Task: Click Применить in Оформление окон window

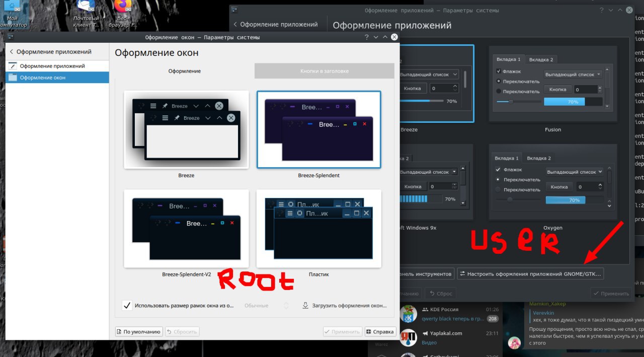Action: (x=342, y=332)
